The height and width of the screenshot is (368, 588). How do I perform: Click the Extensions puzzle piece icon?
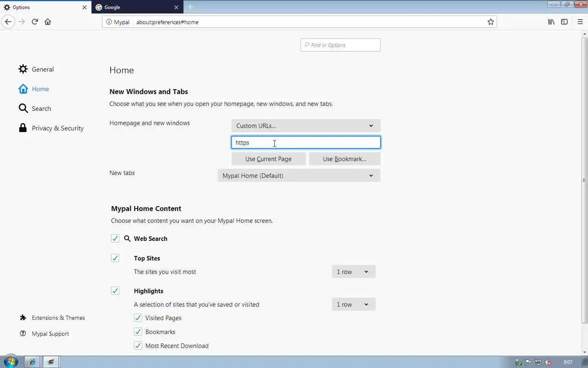(x=23, y=318)
